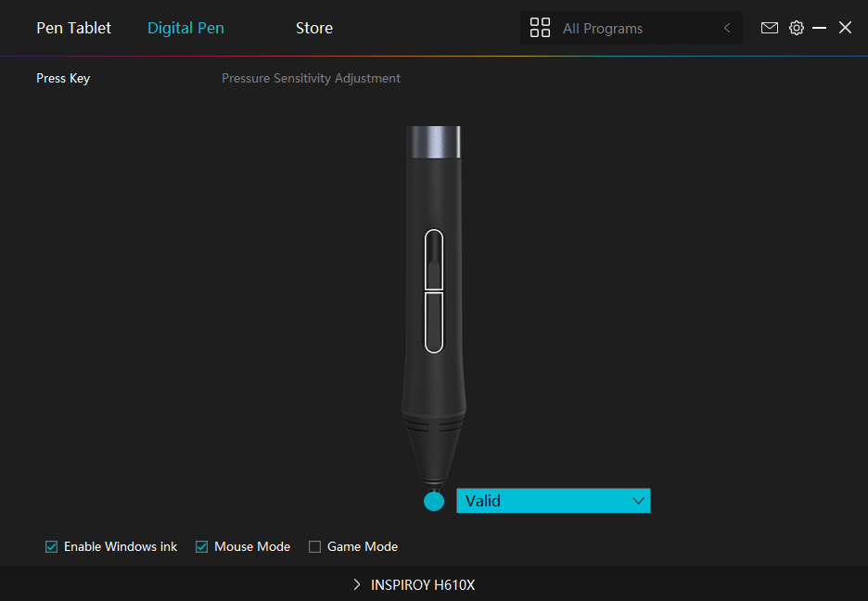Click the lower side button on the pen
This screenshot has height=601, width=868.
[434, 322]
